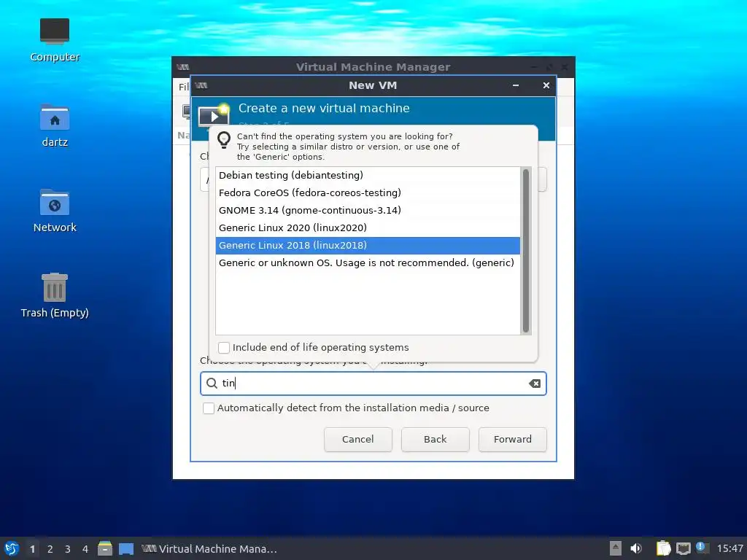Image resolution: width=747 pixels, height=560 pixels.
Task: Click the clock showing 15:47
Action: (729, 548)
